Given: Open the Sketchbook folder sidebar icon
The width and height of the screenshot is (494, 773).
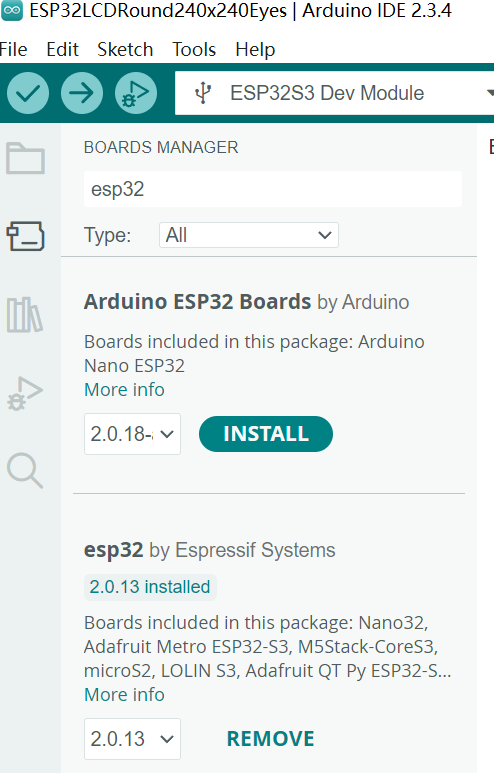Looking at the screenshot, I should pyautogui.click(x=25, y=158).
